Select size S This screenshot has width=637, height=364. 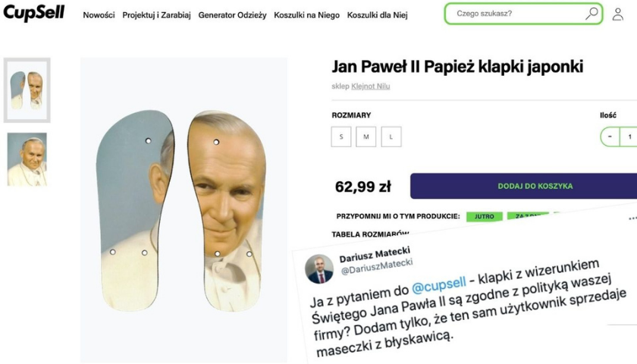coord(341,137)
